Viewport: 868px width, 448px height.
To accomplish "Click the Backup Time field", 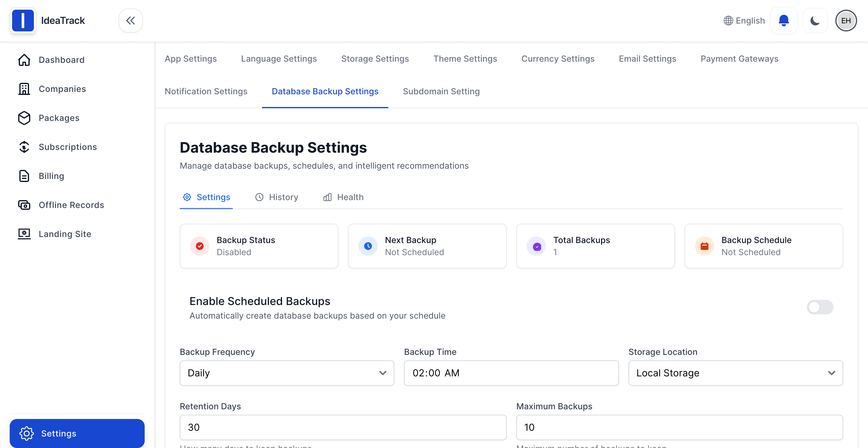I will (511, 373).
